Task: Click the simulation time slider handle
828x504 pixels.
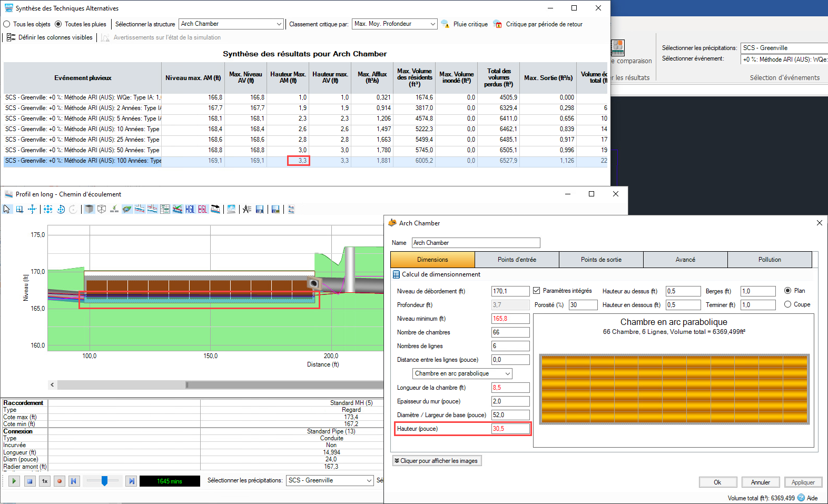Action: (104, 481)
